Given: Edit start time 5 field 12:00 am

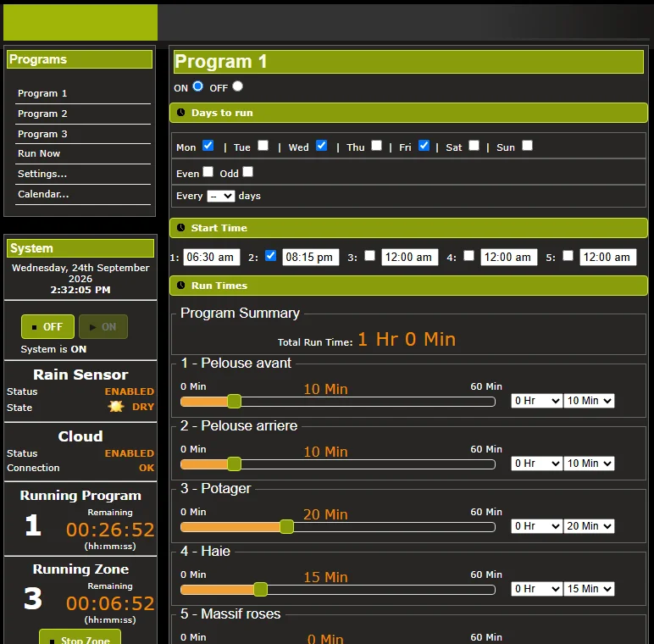Looking at the screenshot, I should coord(608,257).
